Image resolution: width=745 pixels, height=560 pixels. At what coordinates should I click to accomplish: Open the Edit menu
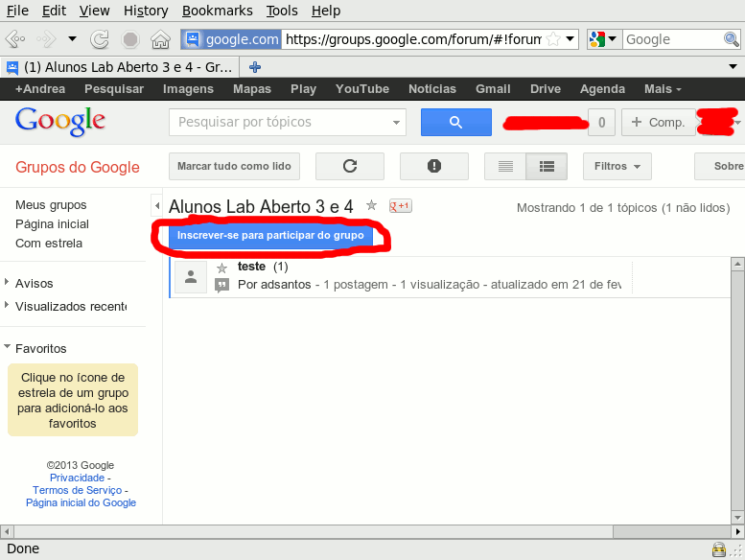point(54,11)
